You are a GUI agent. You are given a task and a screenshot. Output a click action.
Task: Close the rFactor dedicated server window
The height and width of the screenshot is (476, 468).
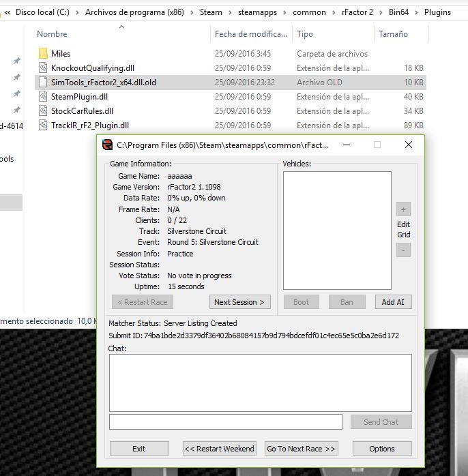pos(409,145)
